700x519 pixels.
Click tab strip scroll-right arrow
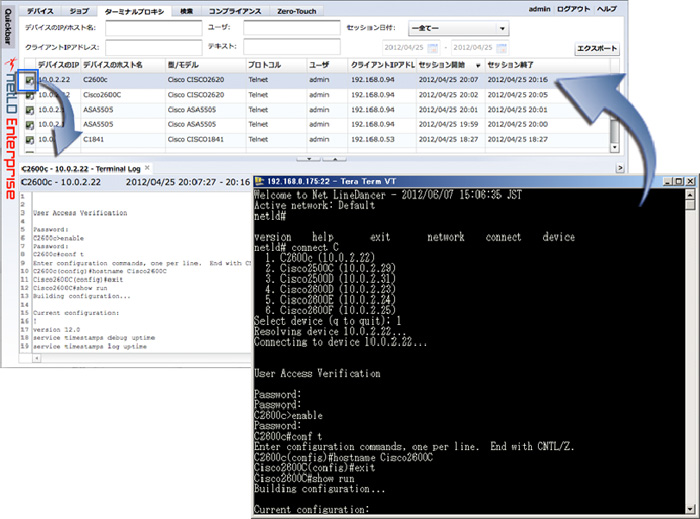click(620, 168)
